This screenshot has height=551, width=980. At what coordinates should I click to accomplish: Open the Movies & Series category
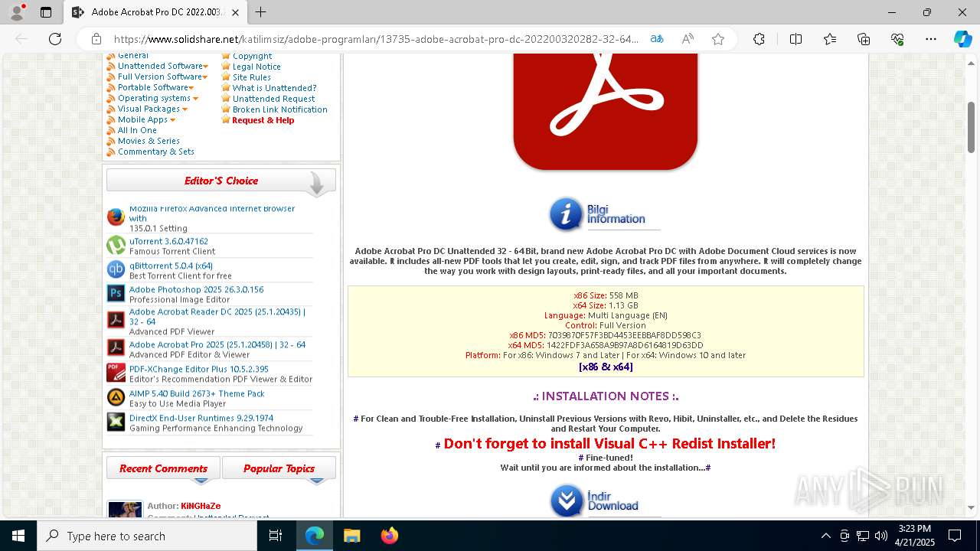pyautogui.click(x=149, y=142)
